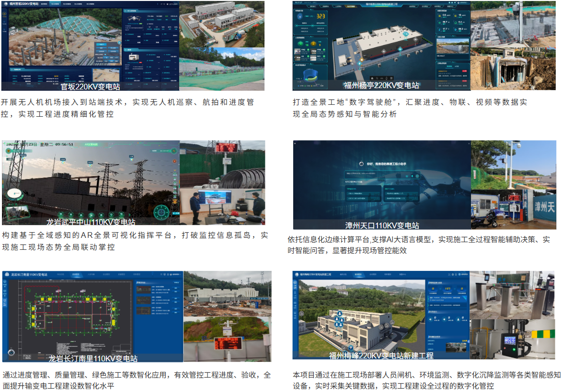Open photo of two men at display screen
Screen dimensions: 562x392
(222, 207)
